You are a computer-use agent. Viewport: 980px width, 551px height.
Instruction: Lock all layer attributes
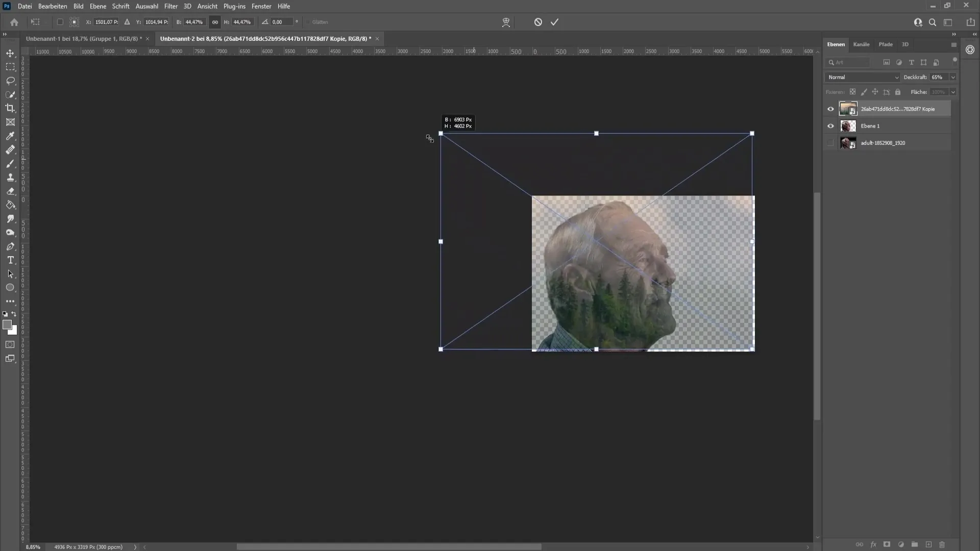(x=898, y=92)
